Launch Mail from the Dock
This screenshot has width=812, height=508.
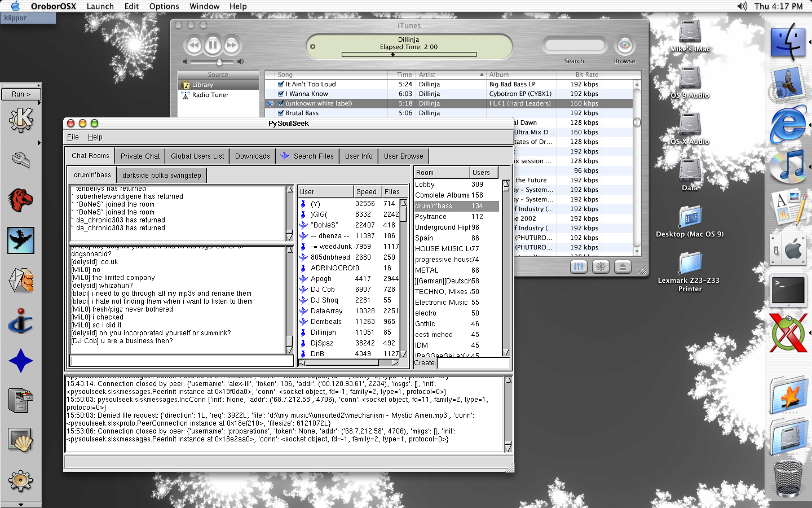788,85
